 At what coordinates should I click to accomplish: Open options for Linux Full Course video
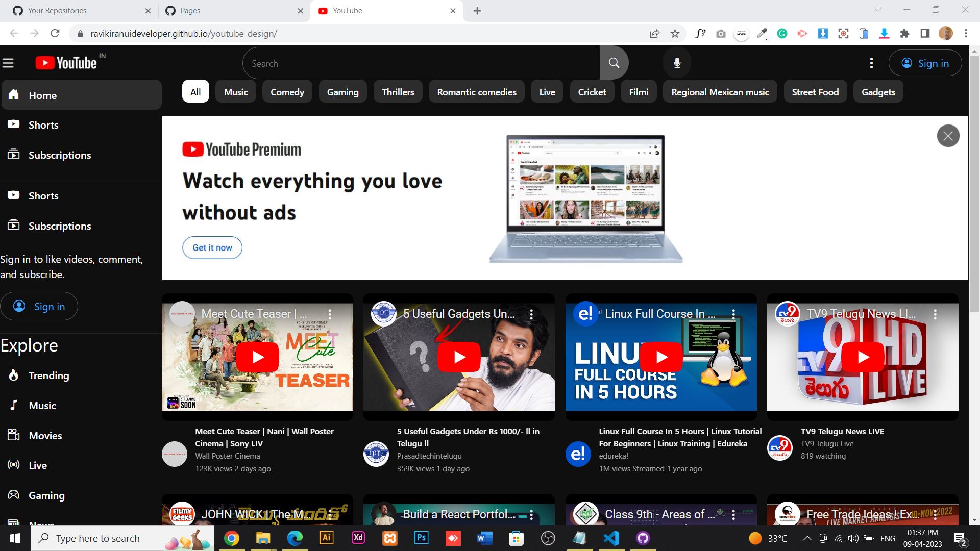pos(733,314)
